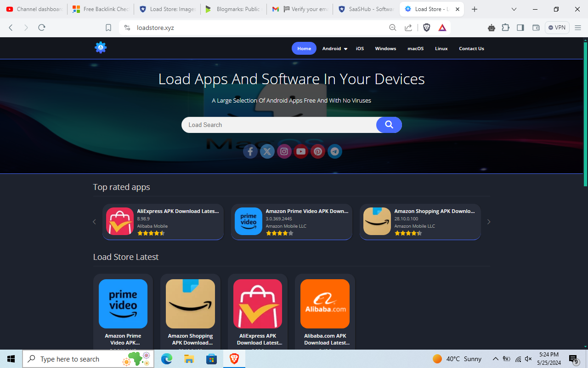Open the AliExpress latest app thumbnail
The width and height of the screenshot is (588, 368).
coord(258,304)
